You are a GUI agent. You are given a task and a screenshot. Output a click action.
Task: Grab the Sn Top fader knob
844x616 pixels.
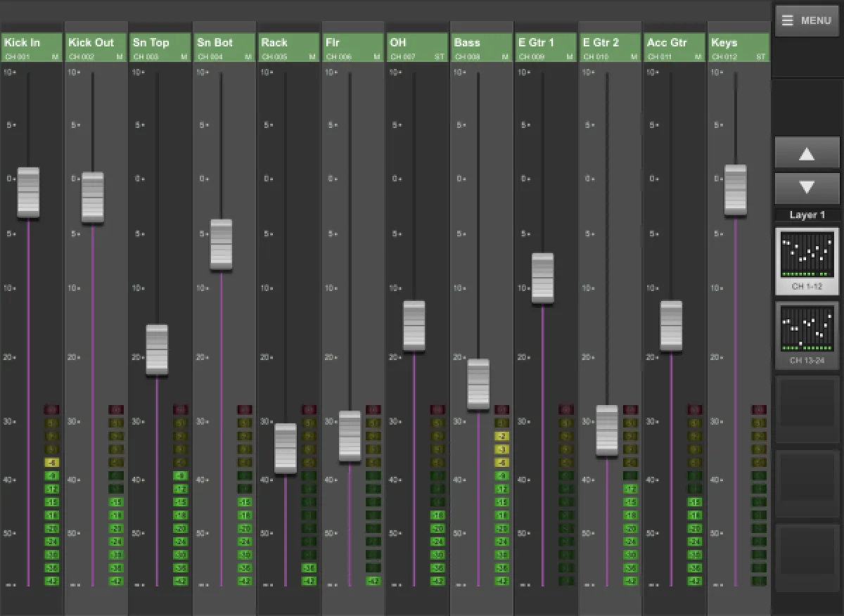coord(157,349)
